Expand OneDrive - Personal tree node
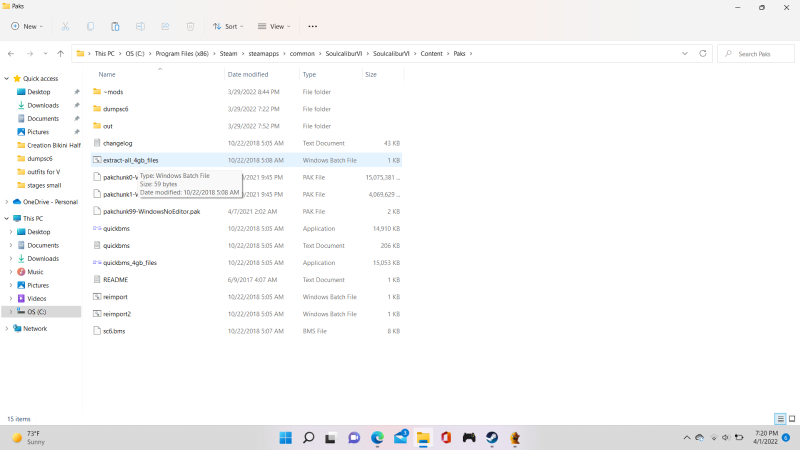800x450 pixels. [x=7, y=202]
